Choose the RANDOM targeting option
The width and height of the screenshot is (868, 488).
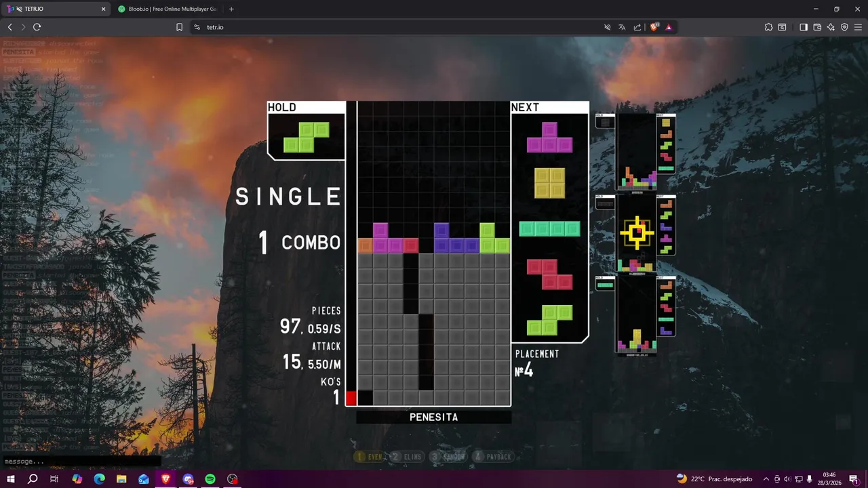click(448, 457)
